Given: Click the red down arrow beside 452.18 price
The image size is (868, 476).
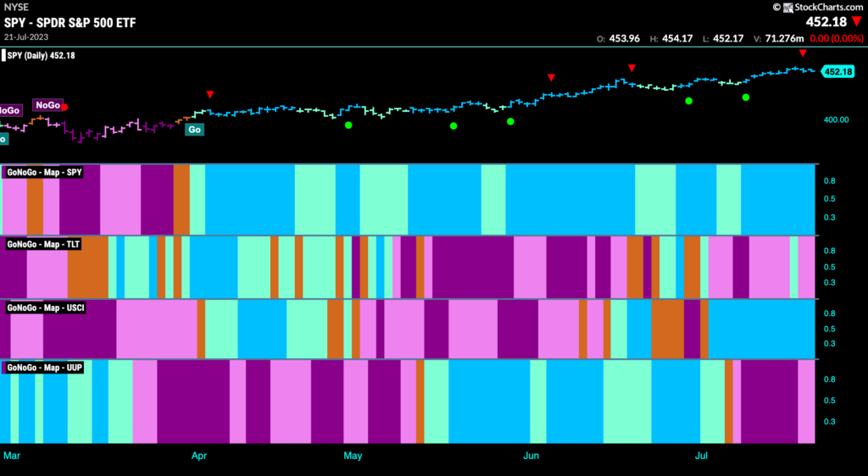Looking at the screenshot, I should [857, 22].
